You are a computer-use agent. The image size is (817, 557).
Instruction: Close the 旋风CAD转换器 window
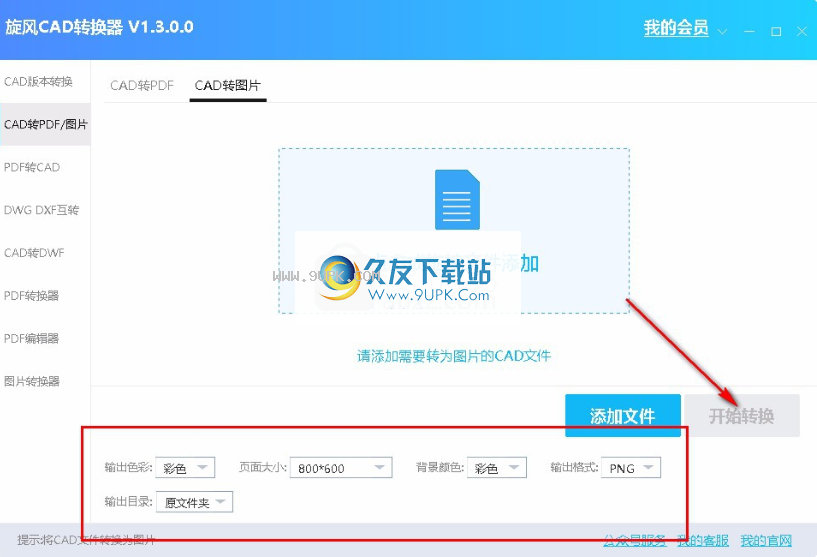(x=802, y=32)
